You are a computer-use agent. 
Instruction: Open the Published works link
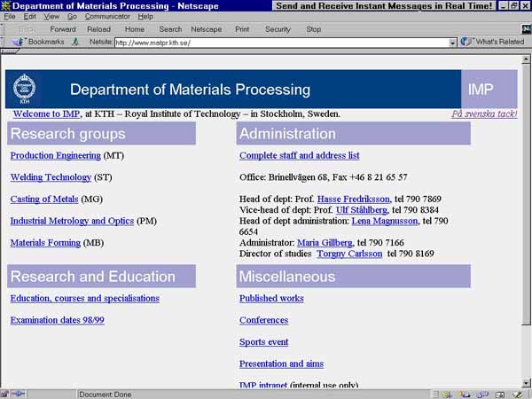coord(271,298)
